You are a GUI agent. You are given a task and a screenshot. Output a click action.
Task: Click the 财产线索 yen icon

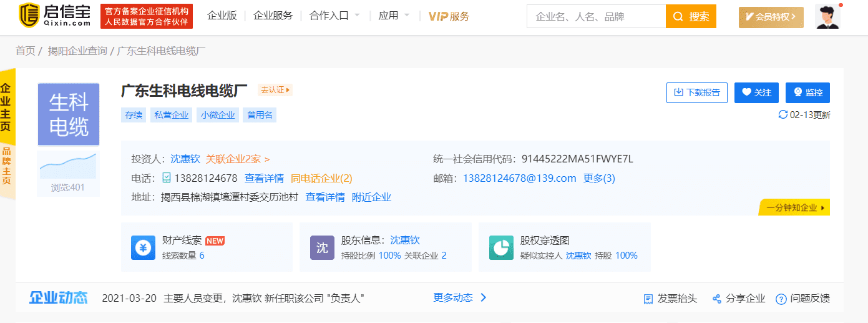click(x=144, y=247)
